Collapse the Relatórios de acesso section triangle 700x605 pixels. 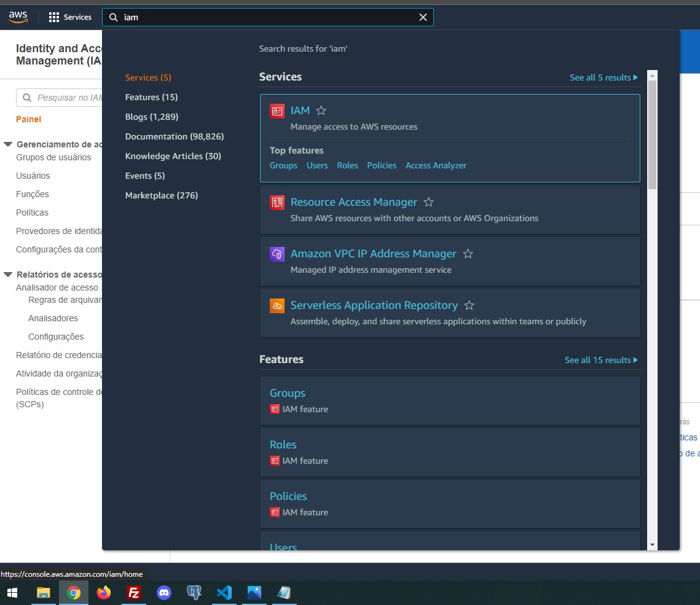pos(8,275)
